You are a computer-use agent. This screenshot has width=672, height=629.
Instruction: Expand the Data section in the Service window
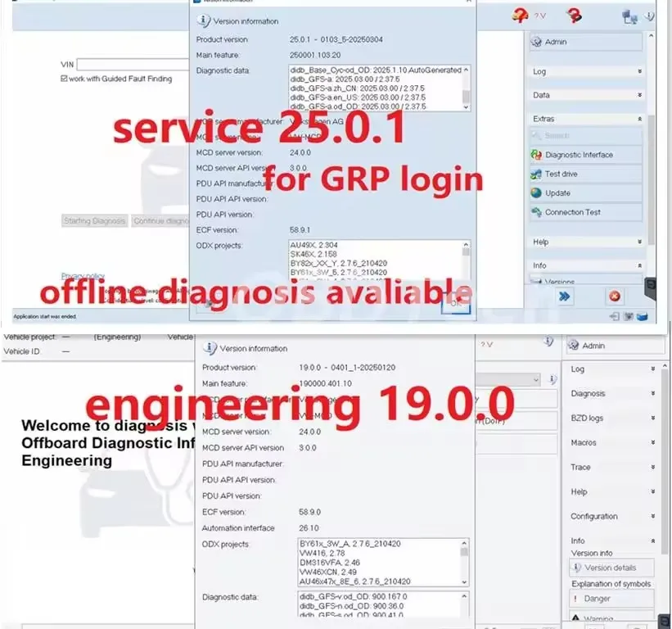pyautogui.click(x=586, y=95)
